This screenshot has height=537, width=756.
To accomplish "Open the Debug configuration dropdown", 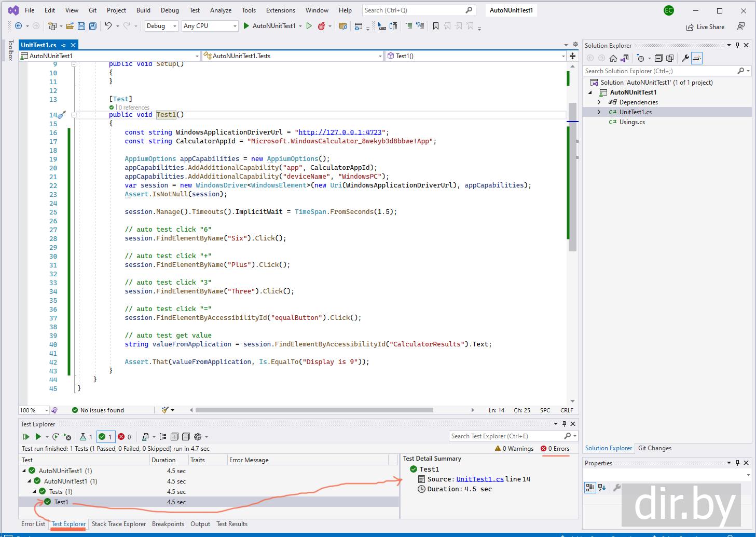I will [x=162, y=26].
